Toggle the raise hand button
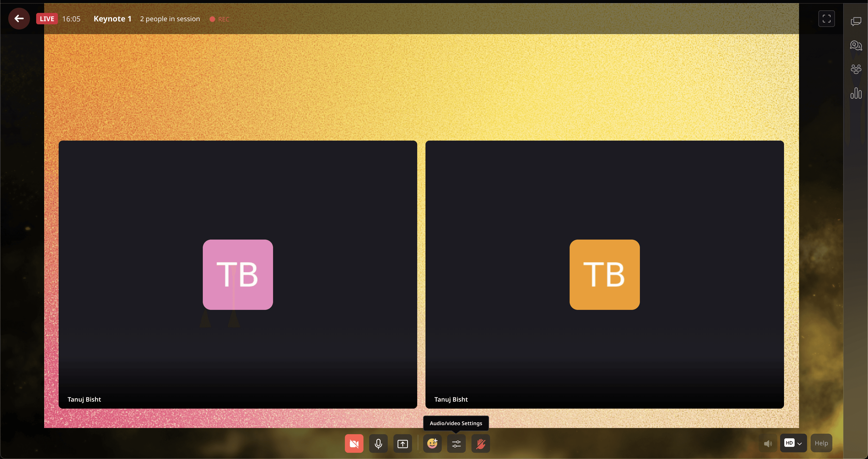Viewport: 868px width, 459px height. 481,443
